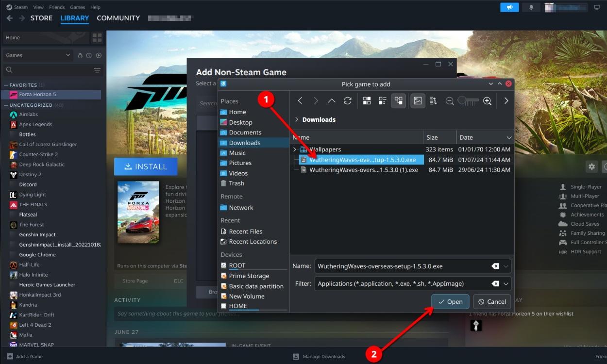This screenshot has width=607, height=364.
Task: Sort files by the Date column
Action: point(485,137)
